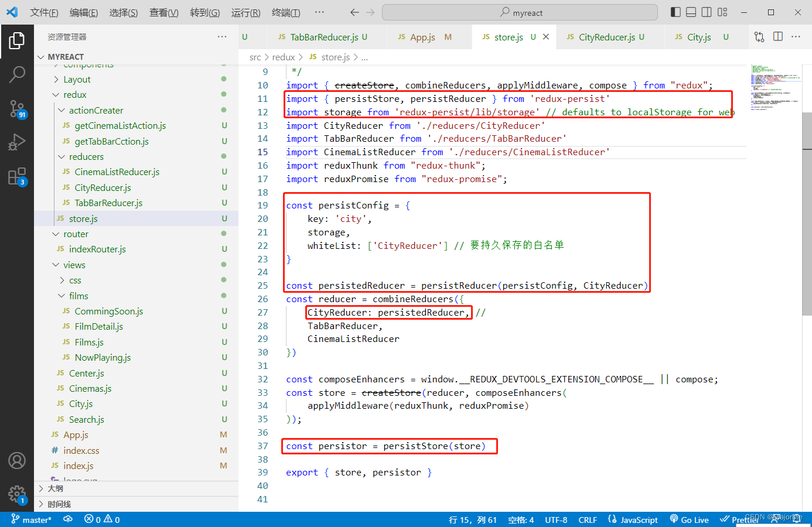
Task: Open the Search view in activity bar
Action: (x=17, y=74)
